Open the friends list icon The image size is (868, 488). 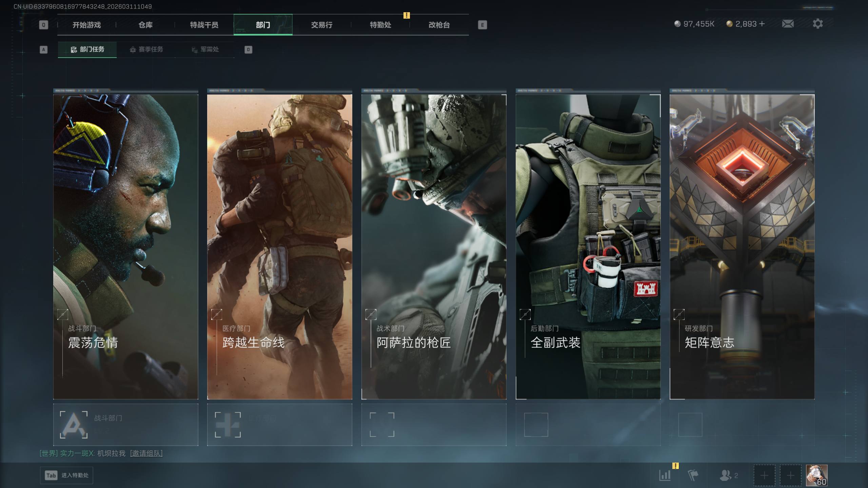(725, 475)
